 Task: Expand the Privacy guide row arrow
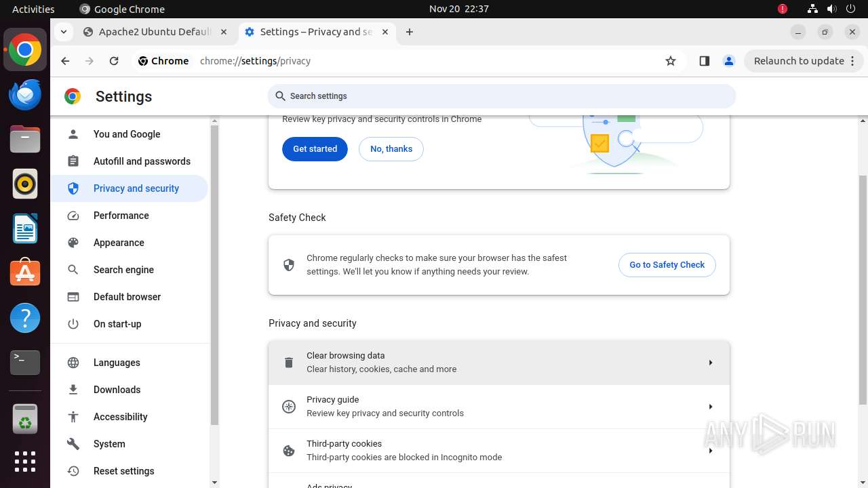(x=710, y=407)
